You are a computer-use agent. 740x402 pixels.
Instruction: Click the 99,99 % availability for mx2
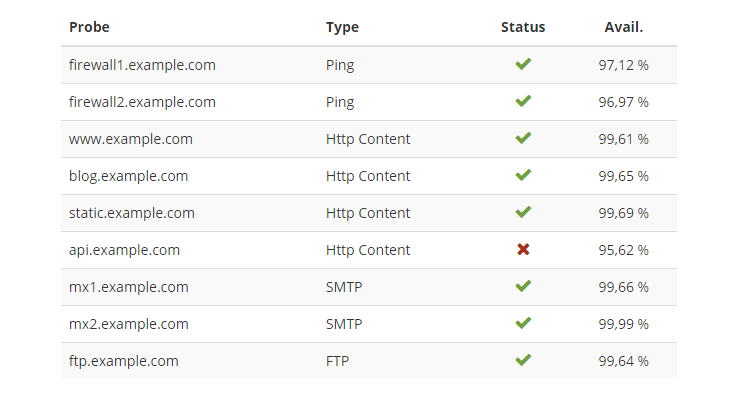coord(623,324)
